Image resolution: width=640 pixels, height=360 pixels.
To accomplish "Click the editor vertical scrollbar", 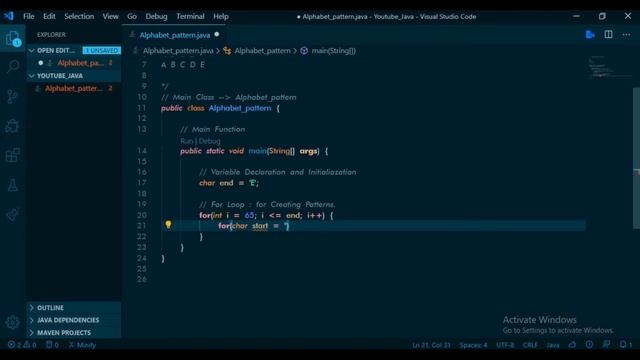I will click(636, 158).
